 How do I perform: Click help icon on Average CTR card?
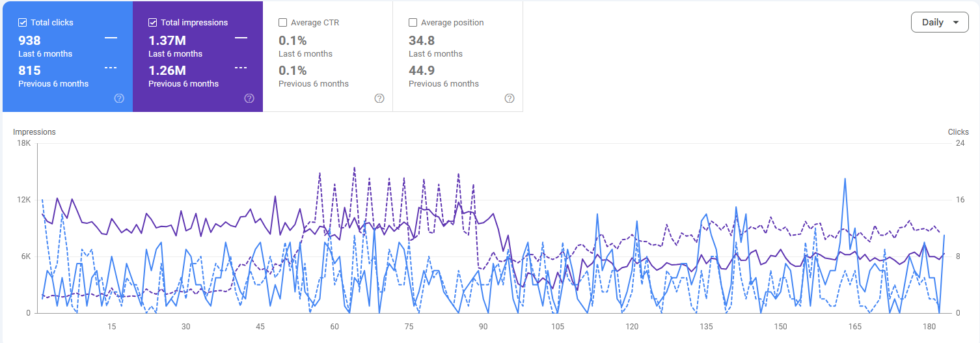point(379,98)
